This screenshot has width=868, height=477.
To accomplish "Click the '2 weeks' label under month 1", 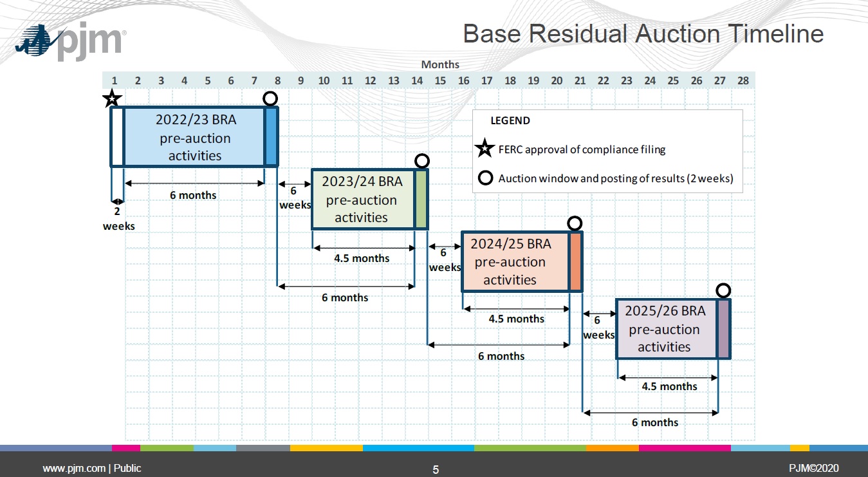I will (119, 218).
